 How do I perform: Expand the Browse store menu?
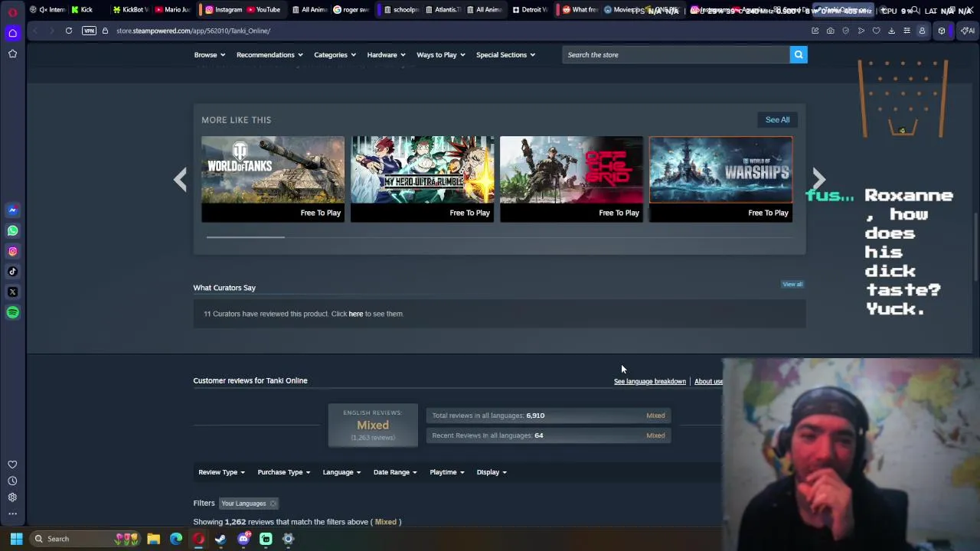click(x=209, y=54)
